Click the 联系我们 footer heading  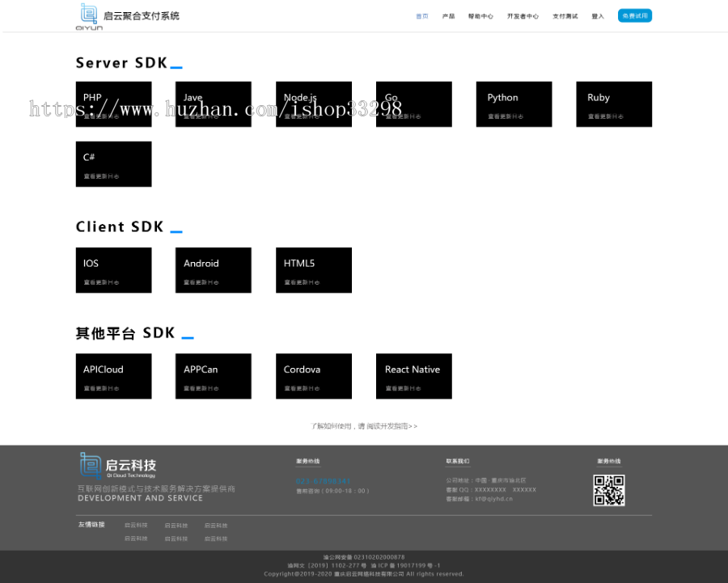[458, 461]
